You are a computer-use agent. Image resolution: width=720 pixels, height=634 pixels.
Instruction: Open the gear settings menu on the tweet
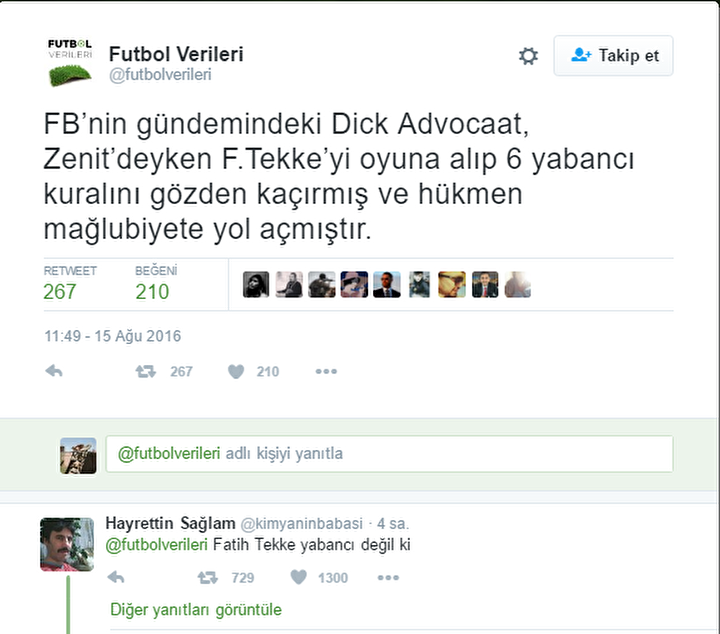pos(528,56)
